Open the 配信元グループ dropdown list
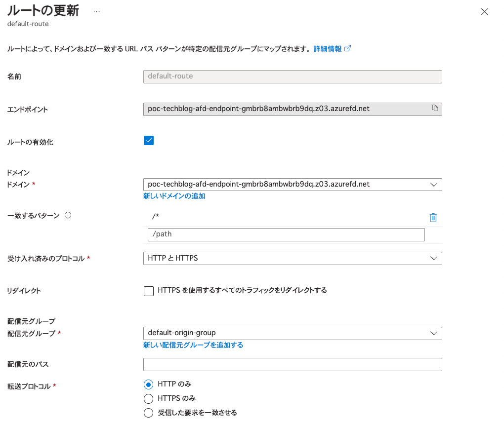 (293, 333)
